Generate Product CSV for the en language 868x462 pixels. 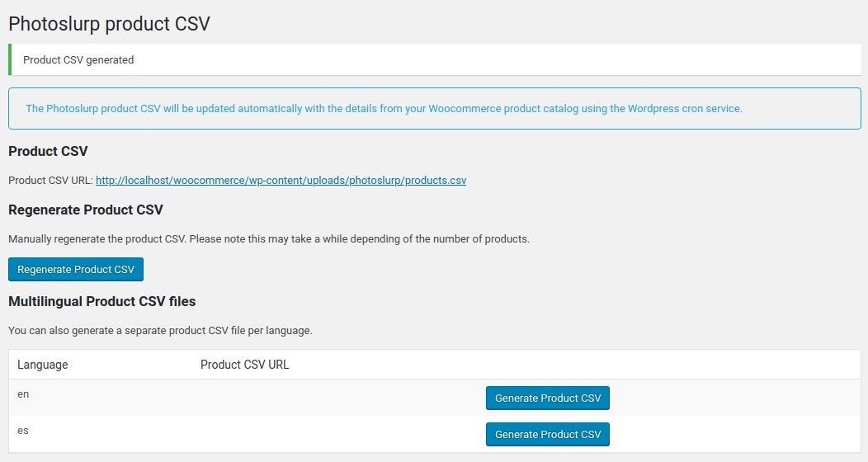[547, 398]
